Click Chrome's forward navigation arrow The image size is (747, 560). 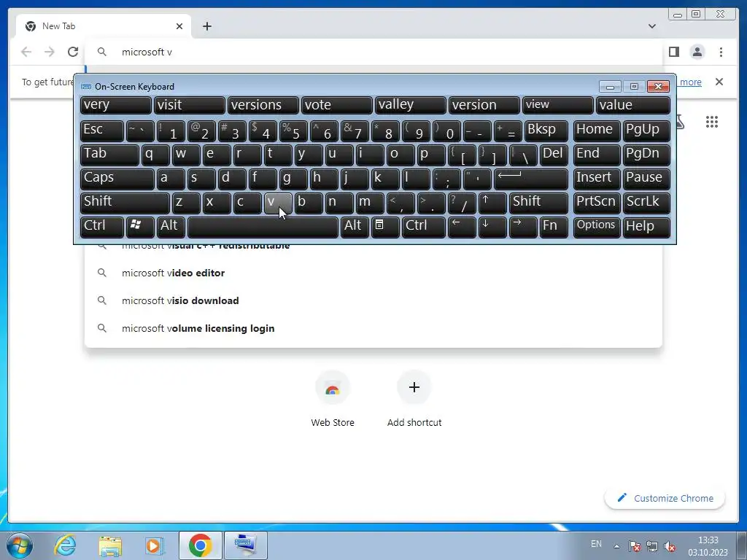pos(50,52)
